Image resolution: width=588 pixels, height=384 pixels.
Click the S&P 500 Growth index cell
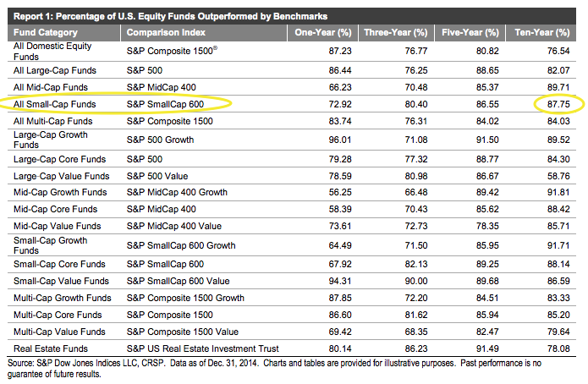166,139
